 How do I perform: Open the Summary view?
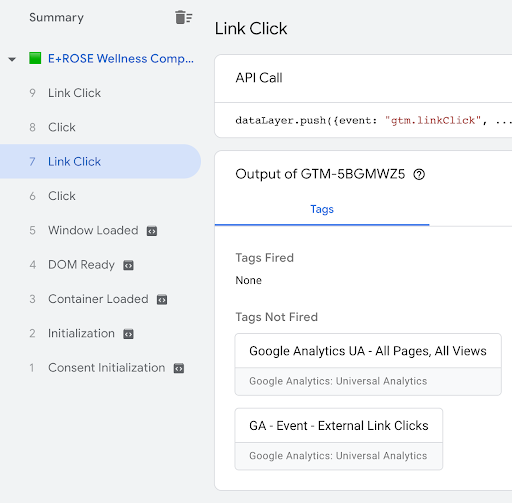56,17
